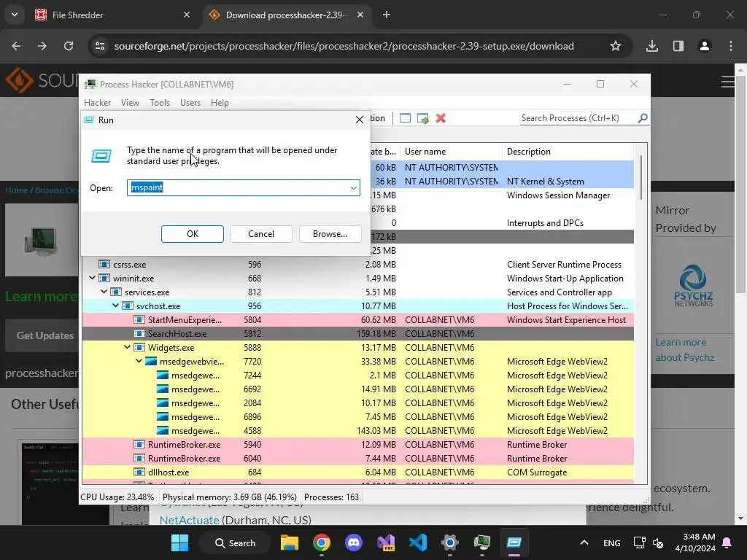The height and width of the screenshot is (560, 747).
Task: Click OK in the Run dialog
Action: pyautogui.click(x=193, y=234)
